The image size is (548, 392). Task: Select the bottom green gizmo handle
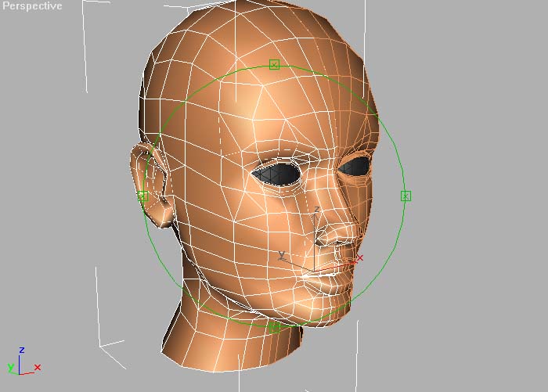pyautogui.click(x=275, y=327)
